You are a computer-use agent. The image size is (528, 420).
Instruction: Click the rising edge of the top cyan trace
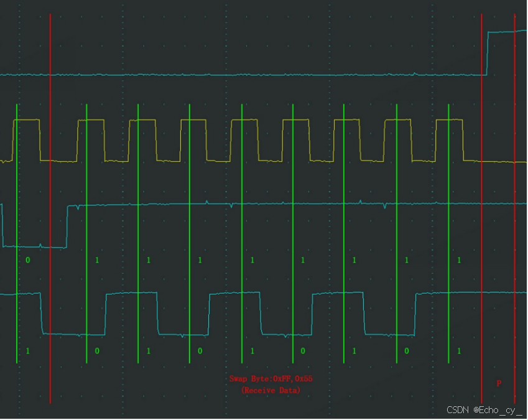pos(487,54)
